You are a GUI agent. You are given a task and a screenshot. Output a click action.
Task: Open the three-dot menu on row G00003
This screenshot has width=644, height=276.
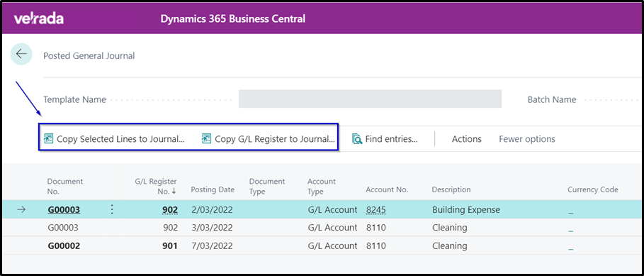click(112, 210)
